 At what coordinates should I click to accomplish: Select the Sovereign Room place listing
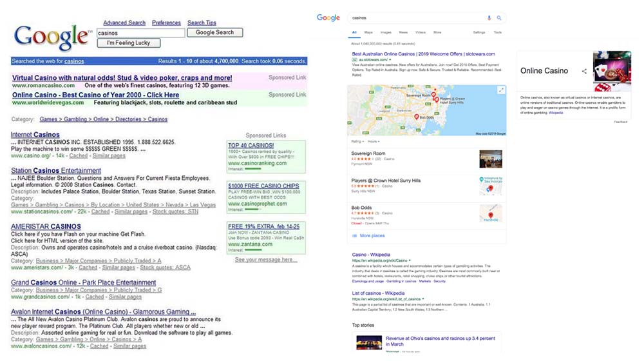click(x=426, y=159)
